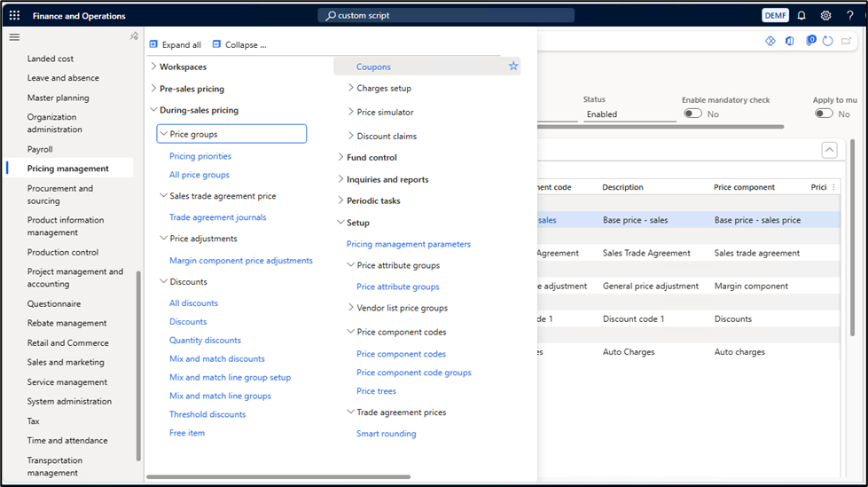Open the Landed cost module
Viewport: 868px width, 487px height.
[x=51, y=59]
